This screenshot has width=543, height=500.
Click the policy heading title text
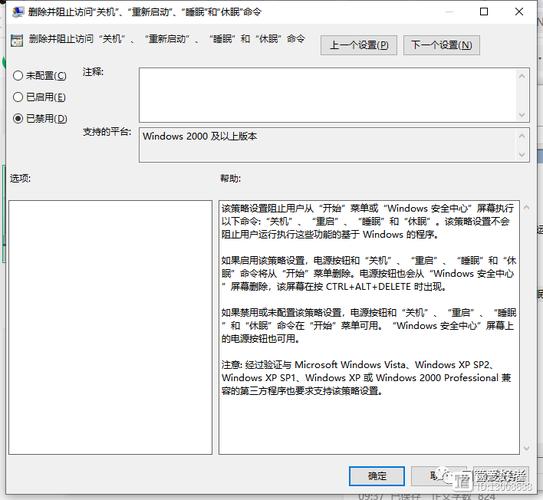pyautogui.click(x=167, y=39)
